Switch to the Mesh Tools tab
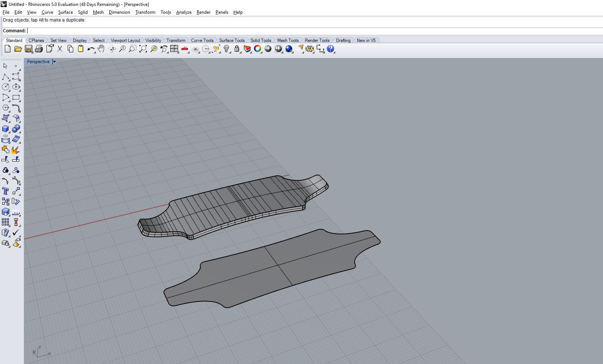This screenshot has height=364, width=603. coord(288,40)
